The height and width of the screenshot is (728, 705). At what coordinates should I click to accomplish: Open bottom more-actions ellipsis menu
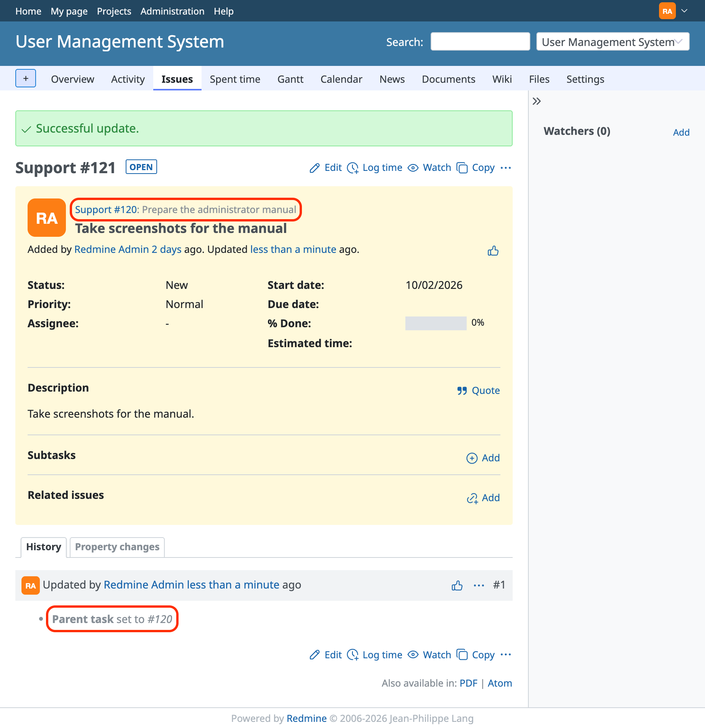(x=506, y=655)
